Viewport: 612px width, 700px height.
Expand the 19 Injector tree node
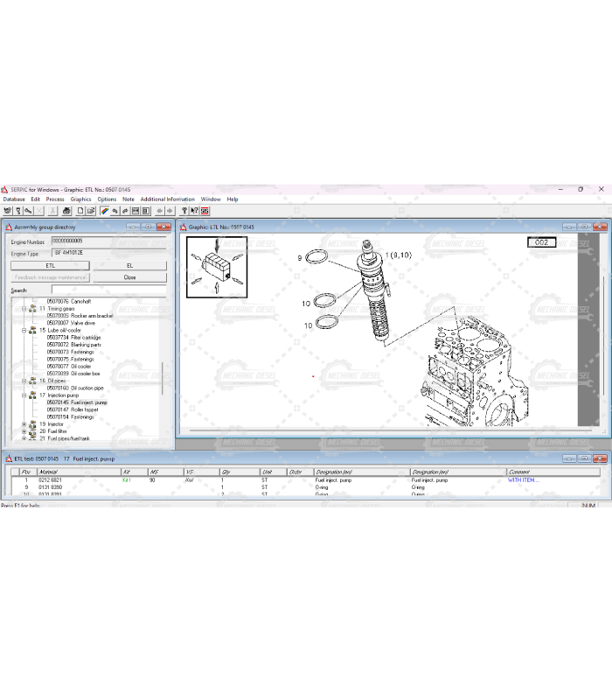24,424
